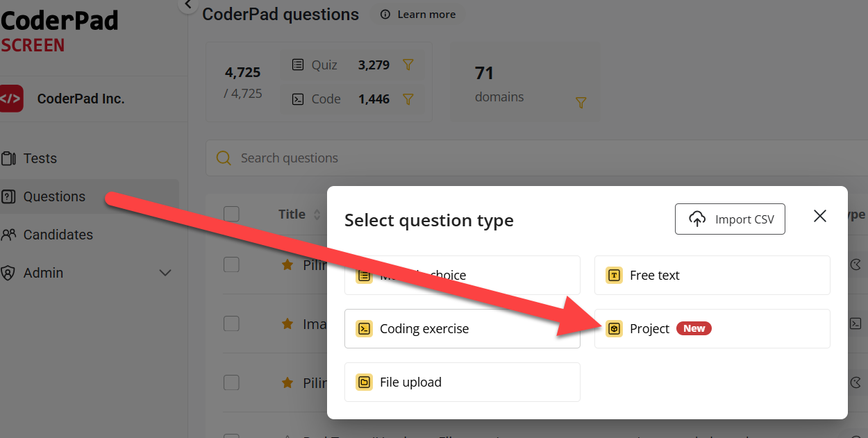Viewport: 868px width, 438px height.
Task: Click the Quiz filter funnel icon
Action: [408, 65]
